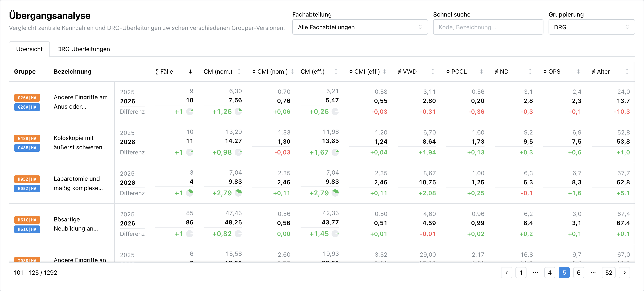Switch to the DRG Überleitungen tab
The image size is (644, 291).
(x=83, y=49)
